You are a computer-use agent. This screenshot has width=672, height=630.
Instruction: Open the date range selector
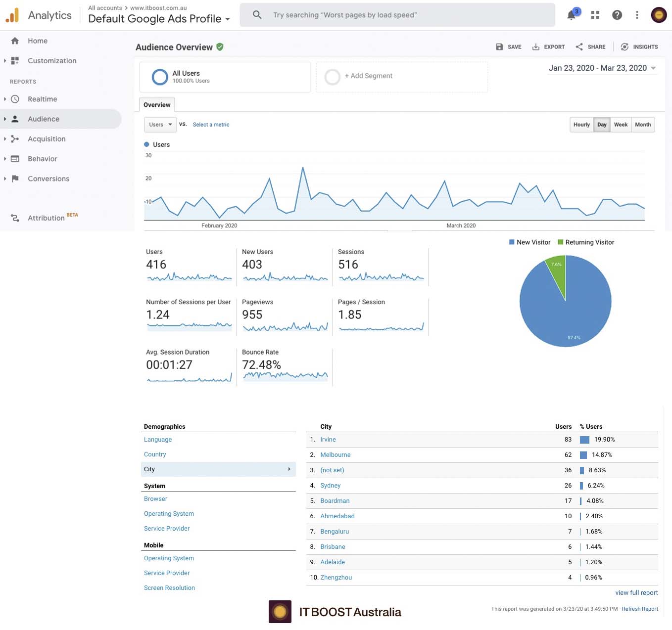602,68
